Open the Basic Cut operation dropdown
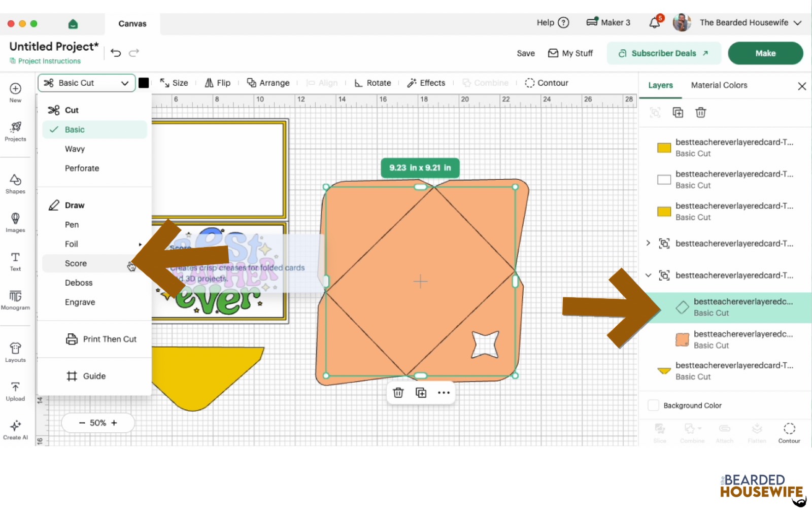 (x=87, y=83)
